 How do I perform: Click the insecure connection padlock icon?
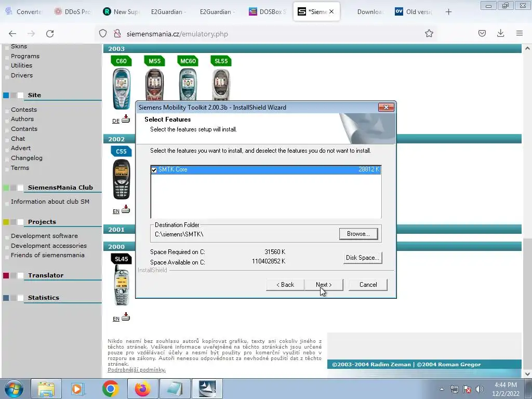(117, 34)
